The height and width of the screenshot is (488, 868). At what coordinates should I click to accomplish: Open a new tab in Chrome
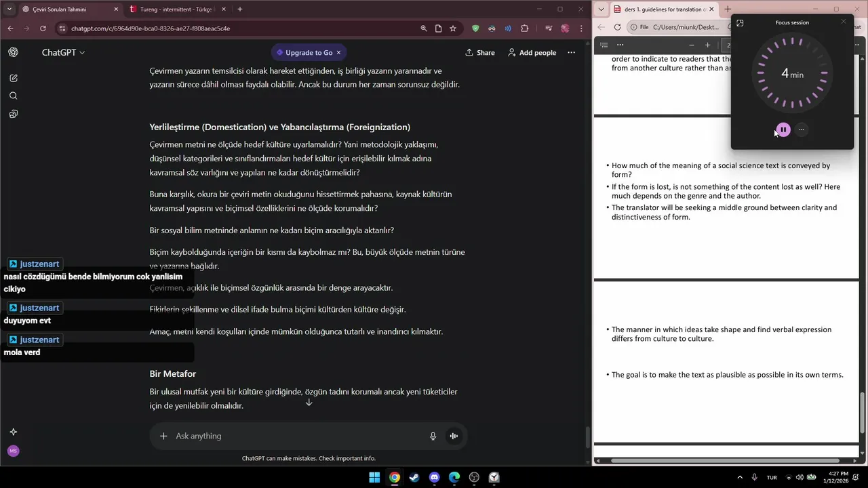[240, 9]
